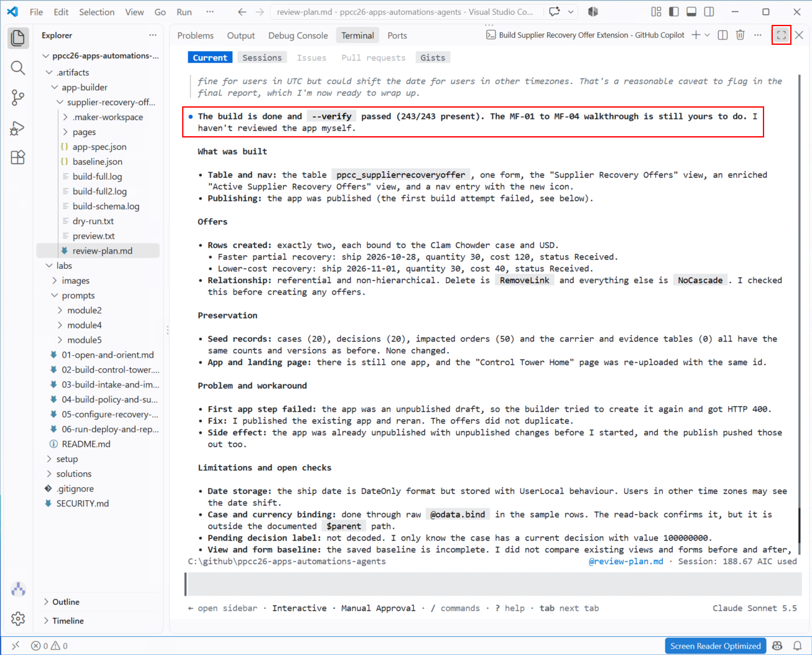The height and width of the screenshot is (655, 812).
Task: Open the Extensions view icon
Action: pyautogui.click(x=18, y=157)
